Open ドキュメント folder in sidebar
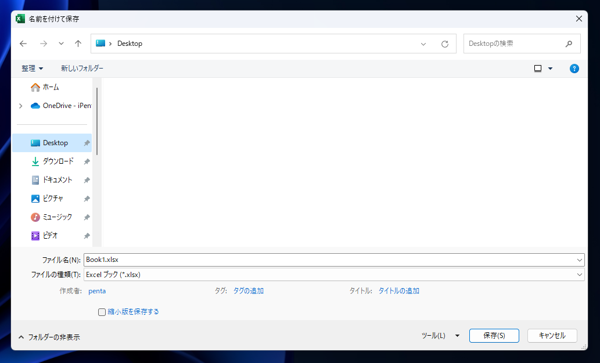 click(52, 180)
